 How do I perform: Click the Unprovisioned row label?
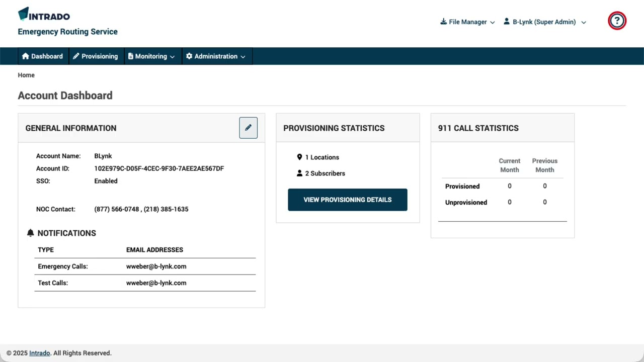[x=466, y=203]
